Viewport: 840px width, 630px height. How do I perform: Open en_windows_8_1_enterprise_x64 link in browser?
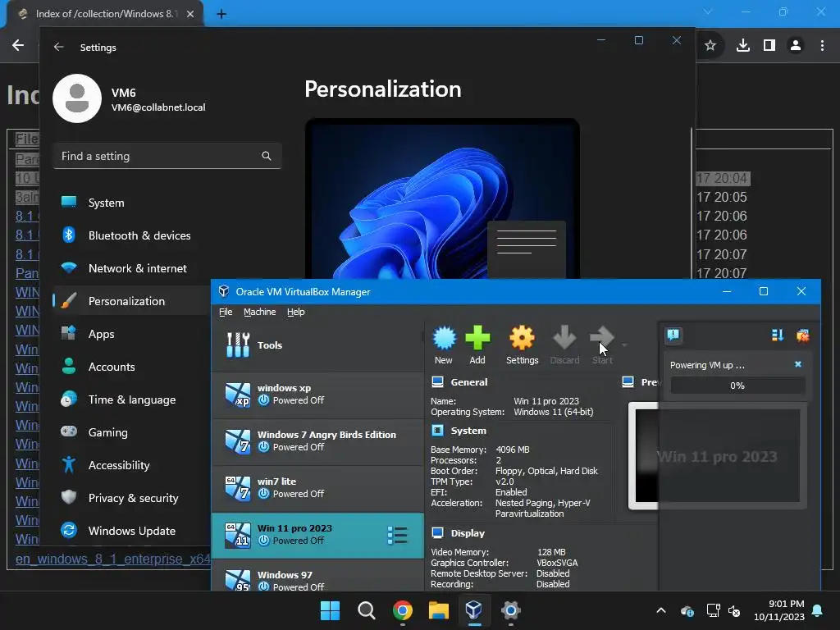point(113,559)
